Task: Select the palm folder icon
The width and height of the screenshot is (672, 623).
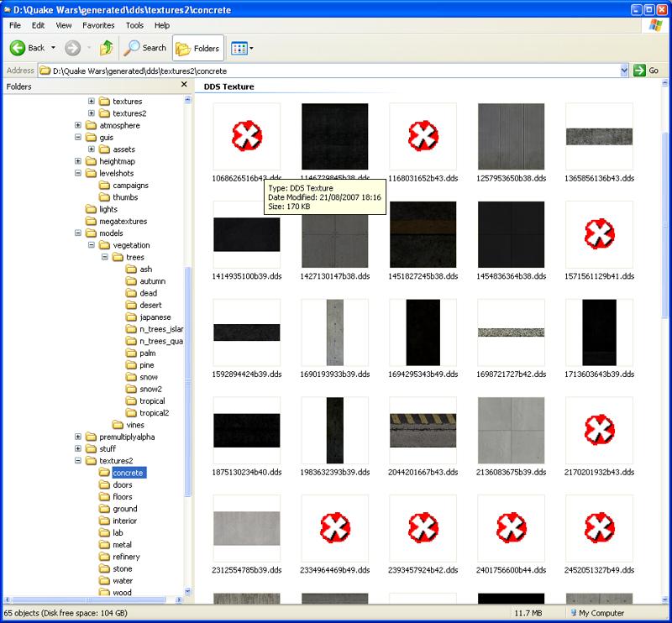Action: (x=131, y=353)
